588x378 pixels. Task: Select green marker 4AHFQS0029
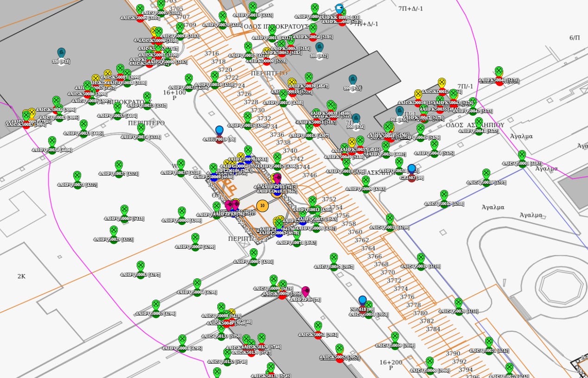coord(114,231)
